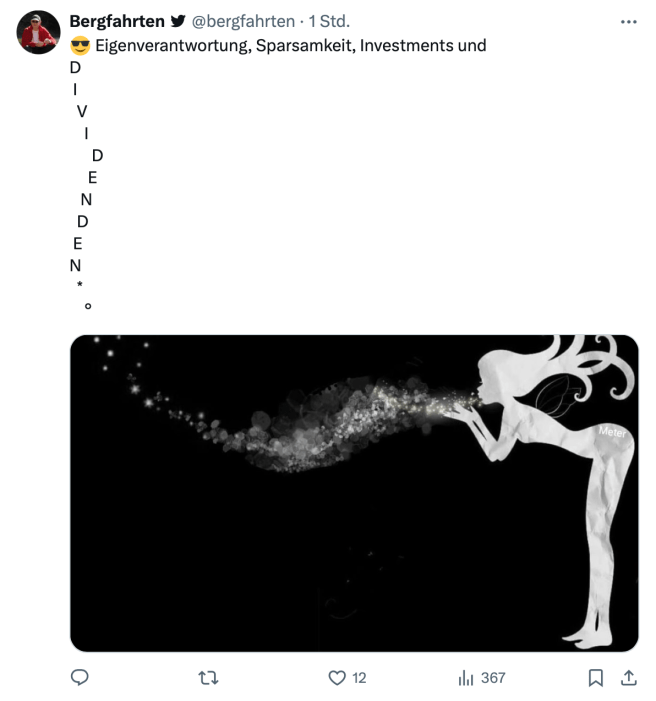Like the tweet with heart icon
The width and height of the screenshot is (656, 701).
337,678
